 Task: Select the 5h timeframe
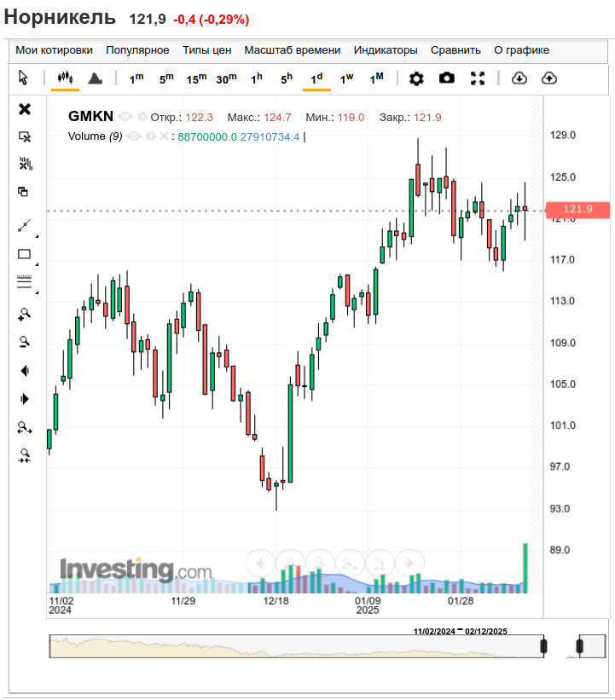pos(287,78)
